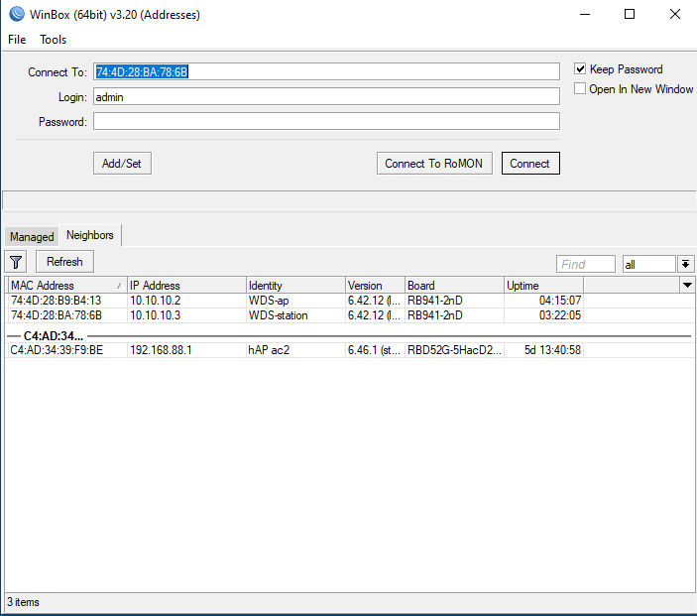The height and width of the screenshot is (616, 697).
Task: Click the Password input field
Action: point(326,121)
